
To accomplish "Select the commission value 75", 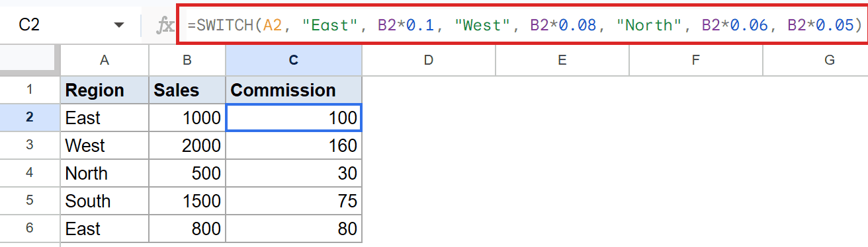I will coord(294,201).
